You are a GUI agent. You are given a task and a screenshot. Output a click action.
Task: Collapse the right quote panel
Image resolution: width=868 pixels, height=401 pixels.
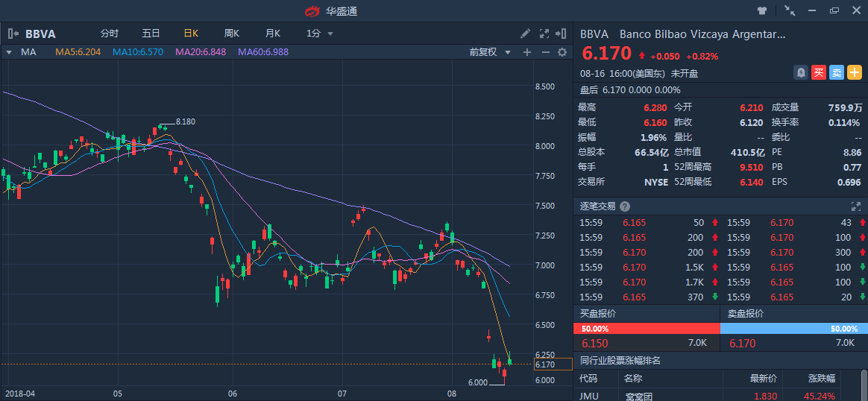click(x=560, y=34)
